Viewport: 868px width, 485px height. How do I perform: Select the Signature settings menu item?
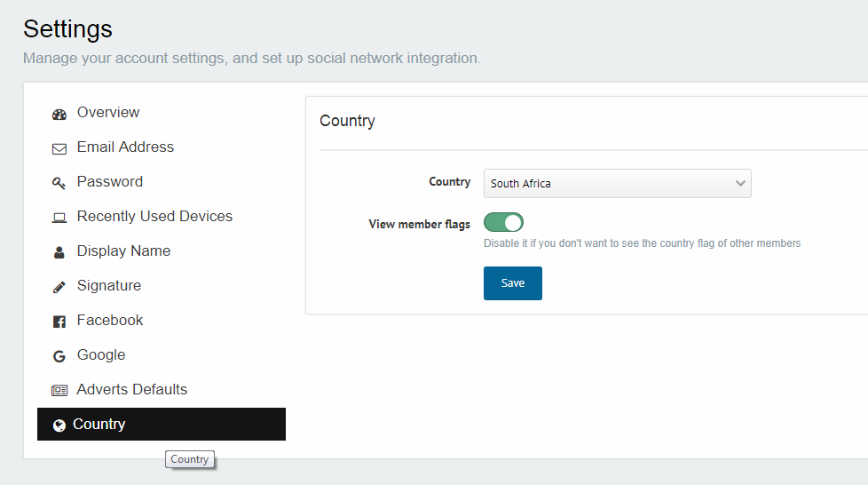coord(109,285)
